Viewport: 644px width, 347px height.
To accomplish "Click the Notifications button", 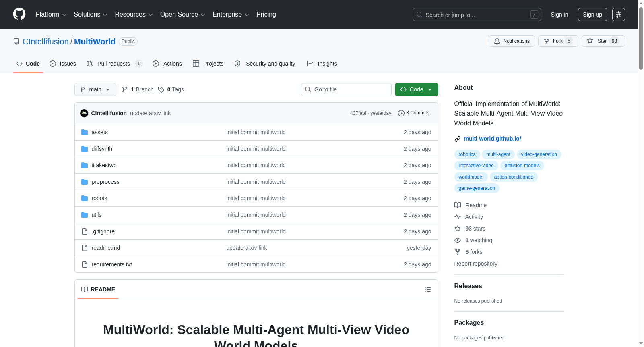I will [x=512, y=41].
